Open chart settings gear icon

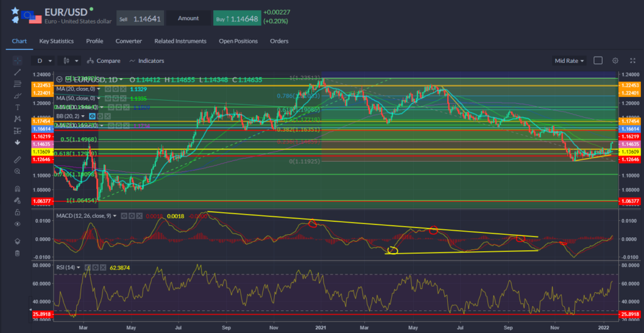(x=615, y=60)
